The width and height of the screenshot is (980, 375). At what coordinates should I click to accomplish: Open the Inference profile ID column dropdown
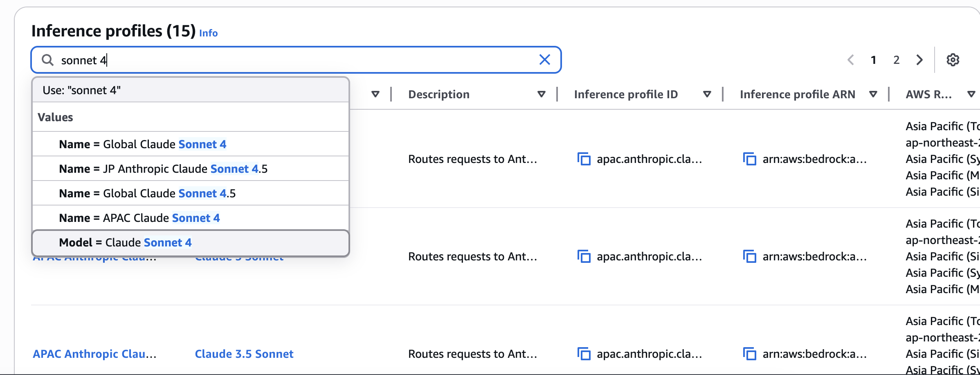tap(706, 94)
